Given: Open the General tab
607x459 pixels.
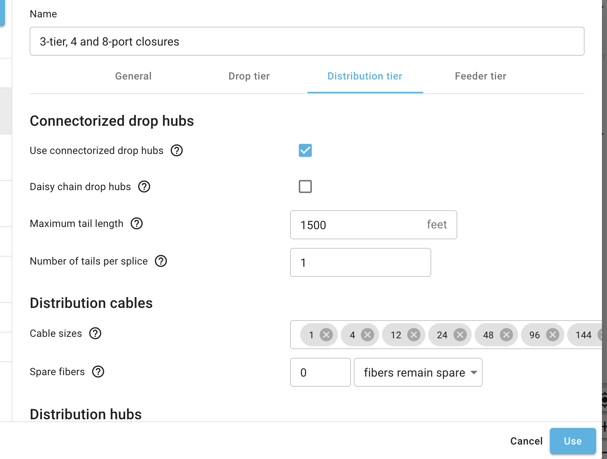Looking at the screenshot, I should (x=133, y=76).
